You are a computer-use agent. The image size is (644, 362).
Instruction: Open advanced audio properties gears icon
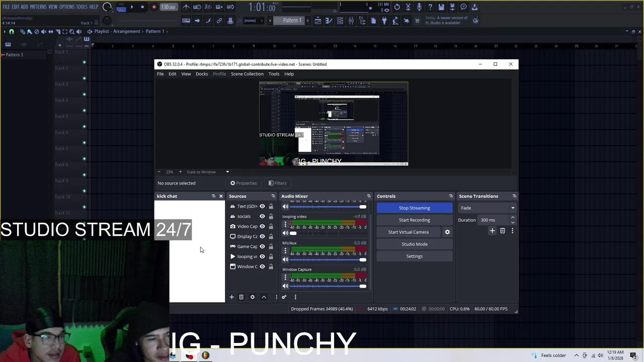point(284,297)
